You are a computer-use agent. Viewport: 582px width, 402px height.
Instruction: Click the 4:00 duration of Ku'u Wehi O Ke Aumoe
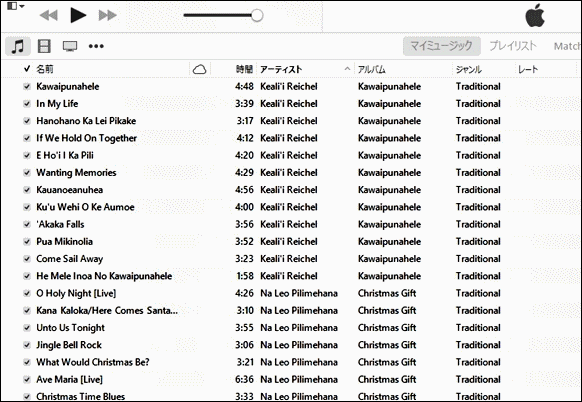[x=244, y=207]
